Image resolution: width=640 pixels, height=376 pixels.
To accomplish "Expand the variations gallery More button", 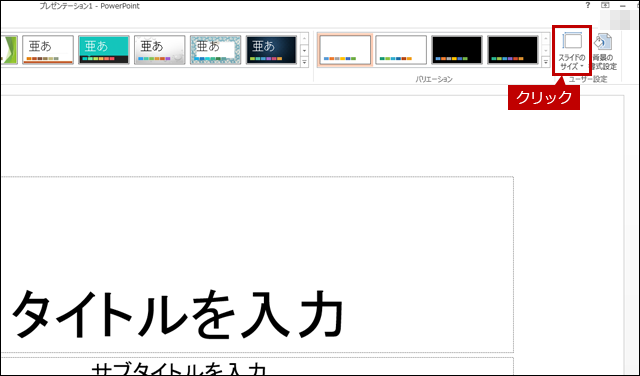I will click(x=546, y=62).
